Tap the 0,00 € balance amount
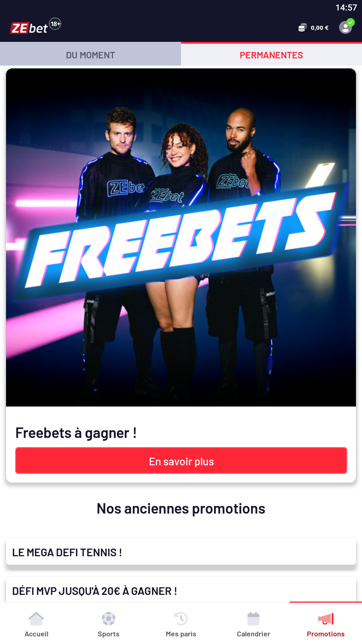 coord(319,28)
